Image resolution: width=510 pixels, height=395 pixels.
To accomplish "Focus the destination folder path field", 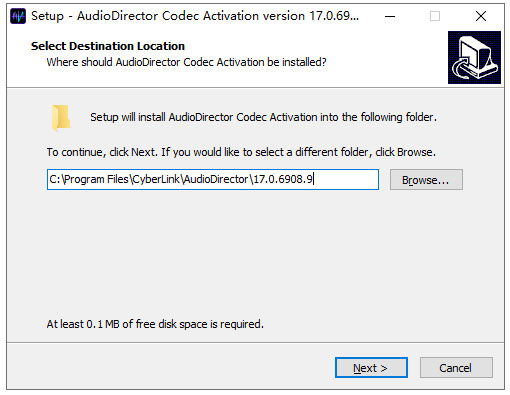I will pyautogui.click(x=213, y=180).
